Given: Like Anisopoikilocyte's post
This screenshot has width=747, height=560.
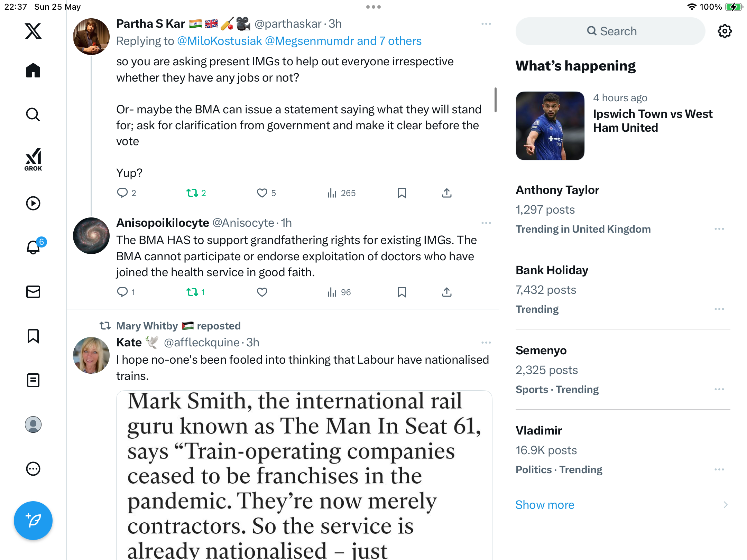Looking at the screenshot, I should (262, 292).
